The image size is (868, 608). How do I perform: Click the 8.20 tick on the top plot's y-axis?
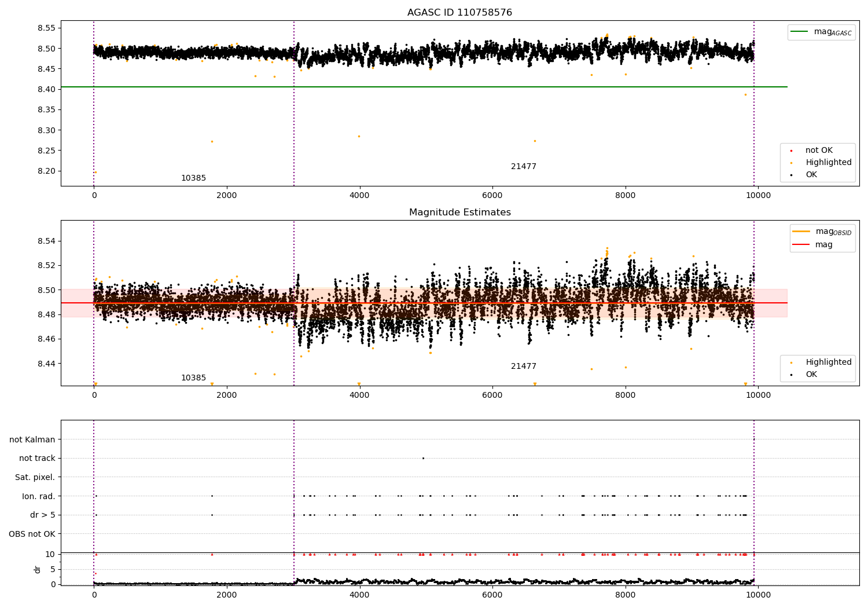coord(45,171)
